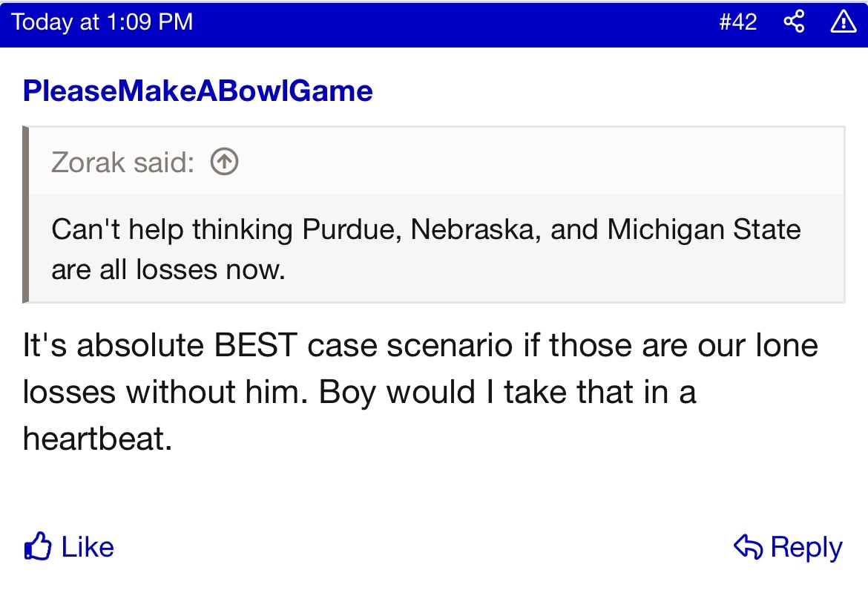
Task: Click the thumbs-up Like icon
Action: point(37,548)
